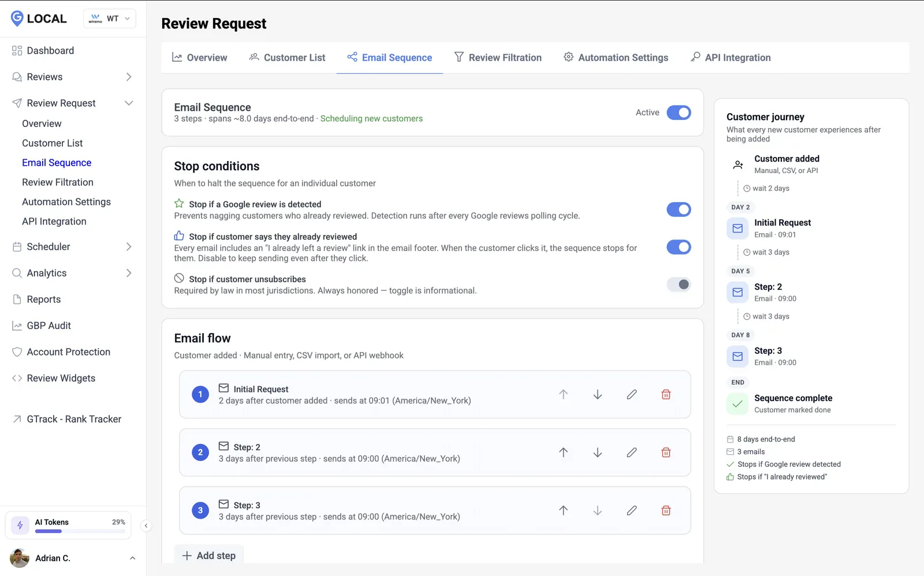The height and width of the screenshot is (576, 924).
Task: Move Step: 3 up in the flow
Action: pyautogui.click(x=563, y=510)
